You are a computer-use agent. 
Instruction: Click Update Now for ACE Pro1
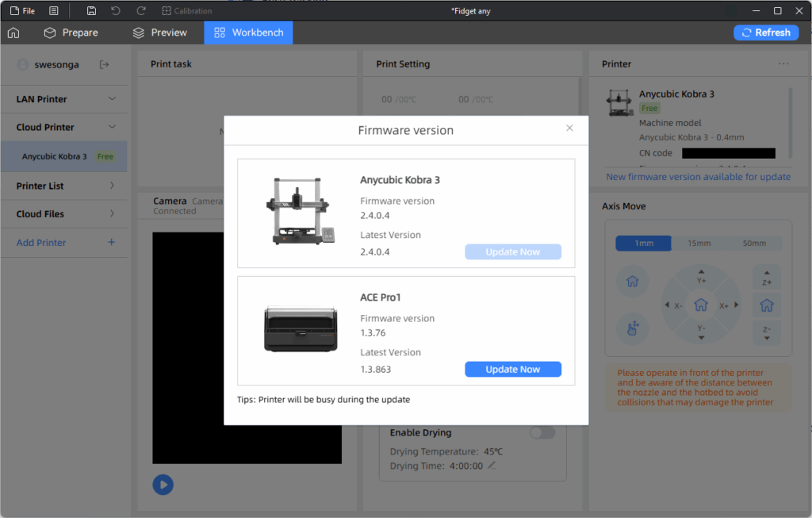click(x=512, y=369)
